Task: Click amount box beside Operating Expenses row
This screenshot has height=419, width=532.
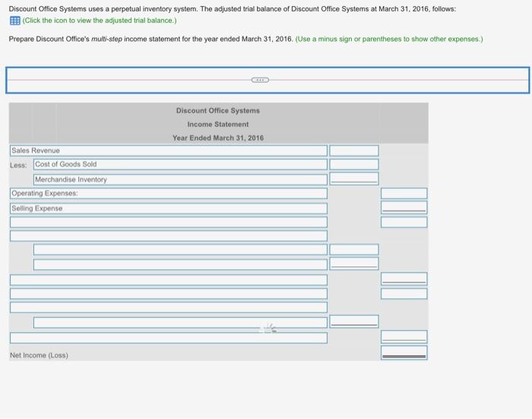Action: tap(404, 193)
